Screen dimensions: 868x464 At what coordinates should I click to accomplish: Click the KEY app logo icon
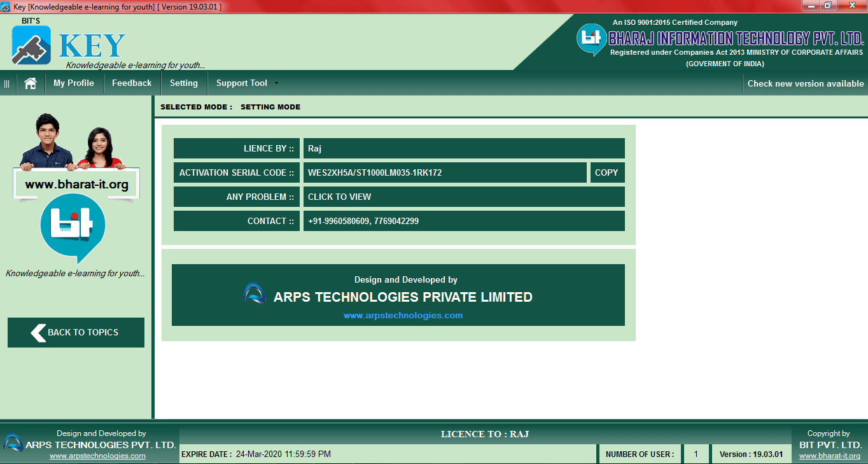click(x=31, y=46)
